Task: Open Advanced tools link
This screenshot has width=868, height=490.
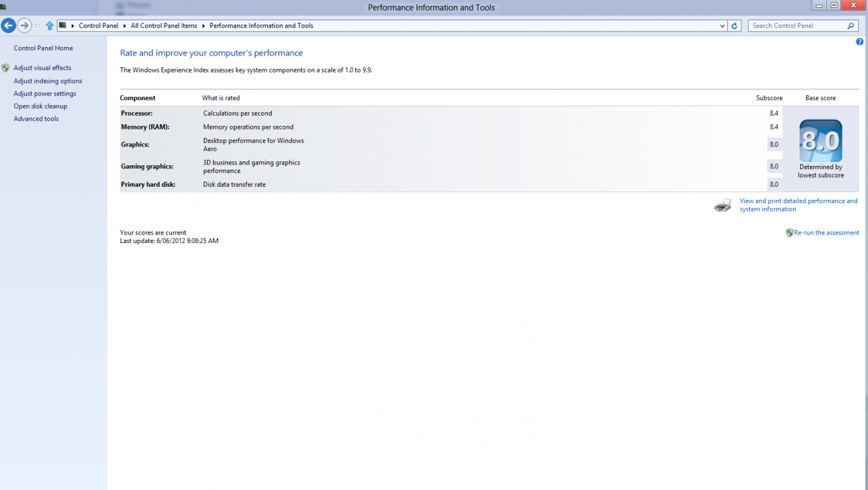Action: (36, 119)
